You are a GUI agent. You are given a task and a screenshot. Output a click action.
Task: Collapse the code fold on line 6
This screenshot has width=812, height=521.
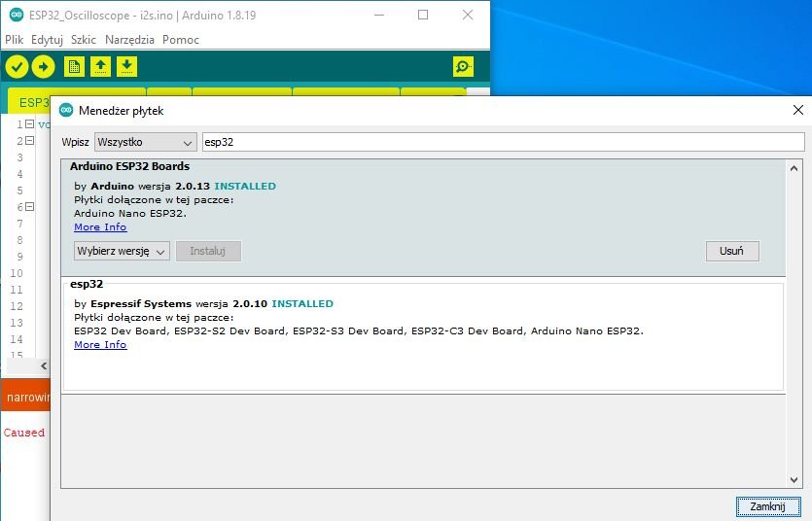pos(29,207)
